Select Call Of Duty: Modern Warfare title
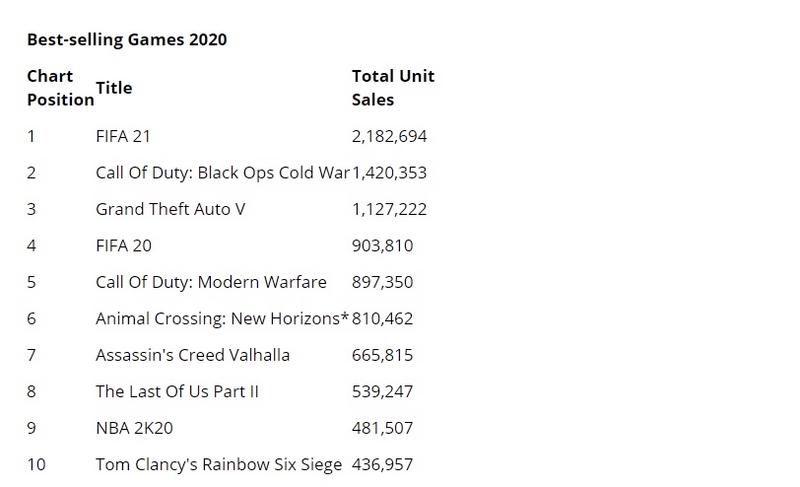This screenshot has width=800, height=487. pyautogui.click(x=211, y=283)
